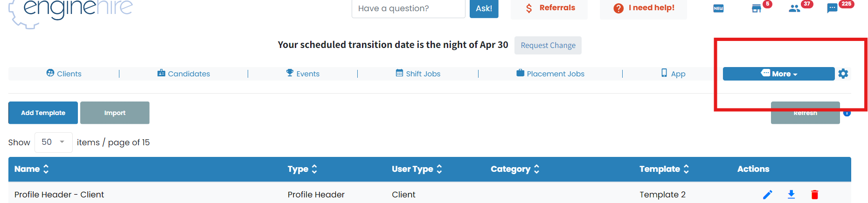Switch to the Shift Jobs tab
This screenshot has height=203, width=868.
point(418,74)
